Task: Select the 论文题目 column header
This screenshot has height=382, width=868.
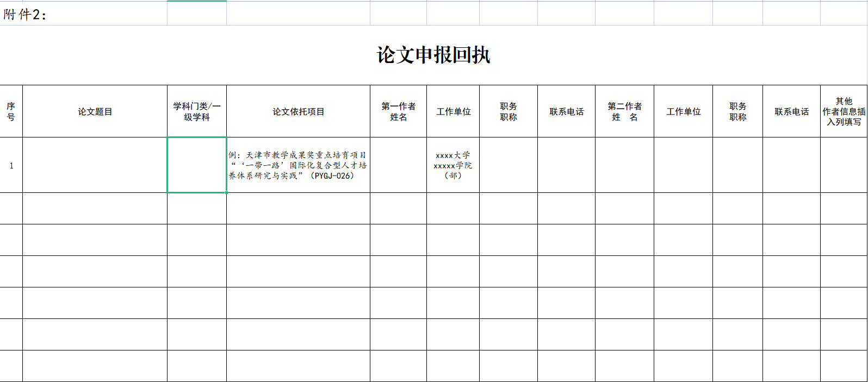Action: 95,111
